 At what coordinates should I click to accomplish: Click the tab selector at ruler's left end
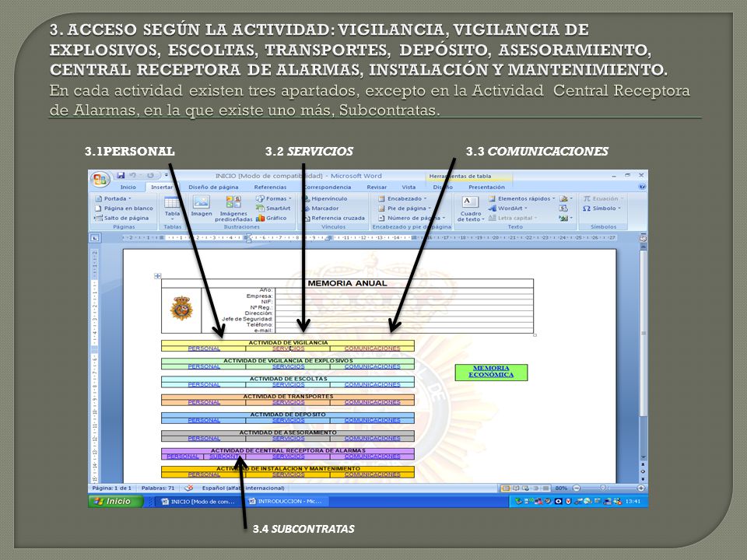[x=95, y=237]
